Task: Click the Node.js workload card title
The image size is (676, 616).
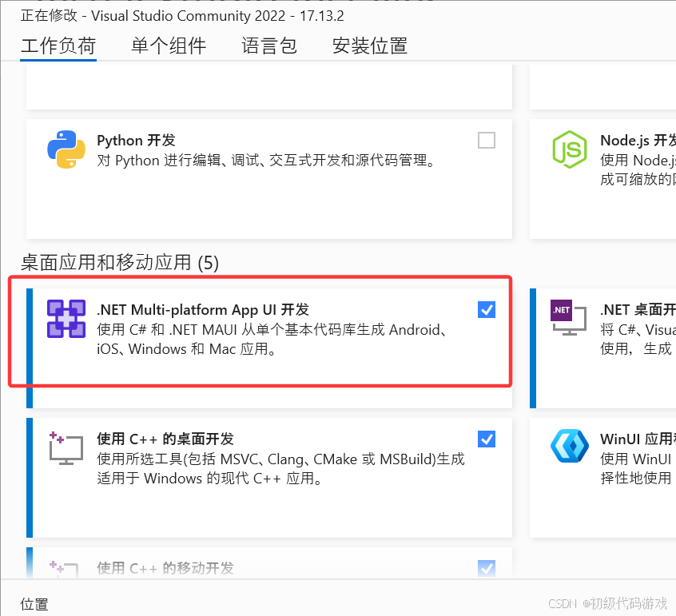Action: [x=638, y=141]
